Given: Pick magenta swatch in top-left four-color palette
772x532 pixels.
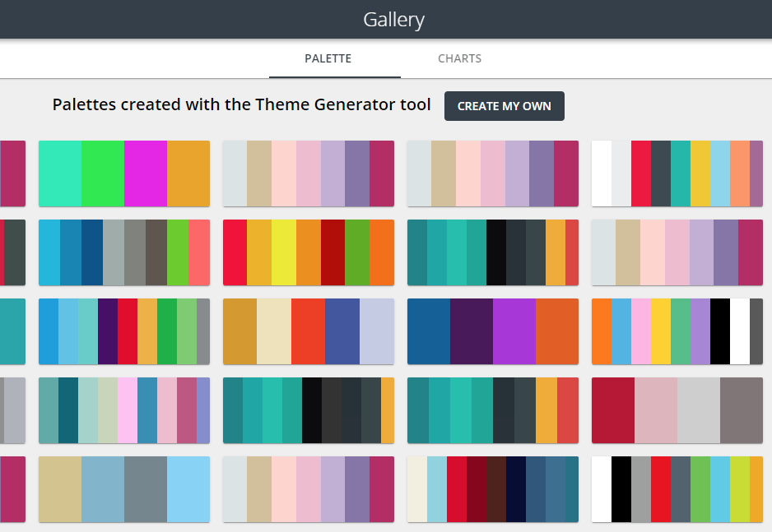Looking at the screenshot, I should [146, 173].
